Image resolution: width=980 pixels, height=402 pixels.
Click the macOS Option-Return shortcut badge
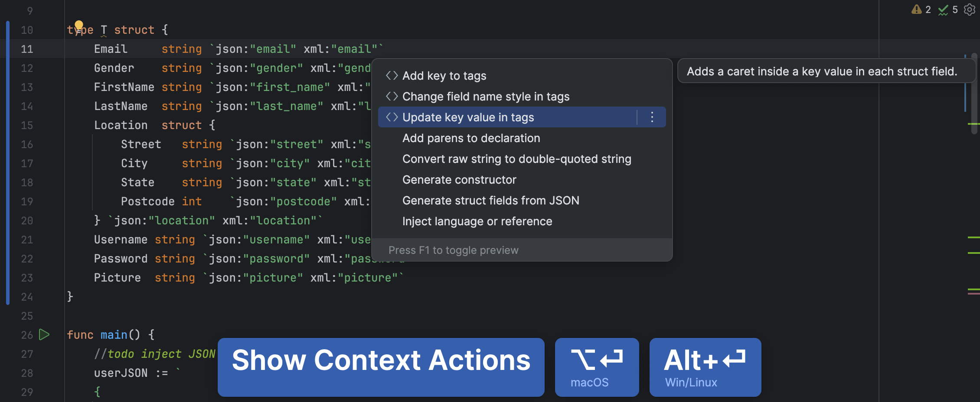(597, 367)
